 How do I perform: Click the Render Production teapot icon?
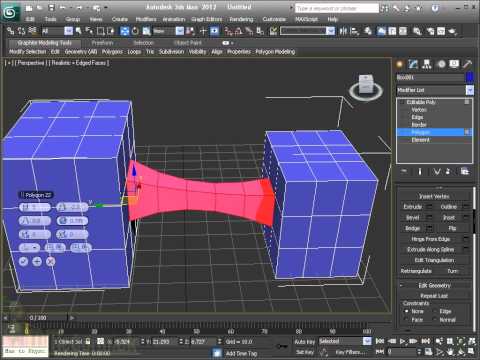(x=452, y=31)
